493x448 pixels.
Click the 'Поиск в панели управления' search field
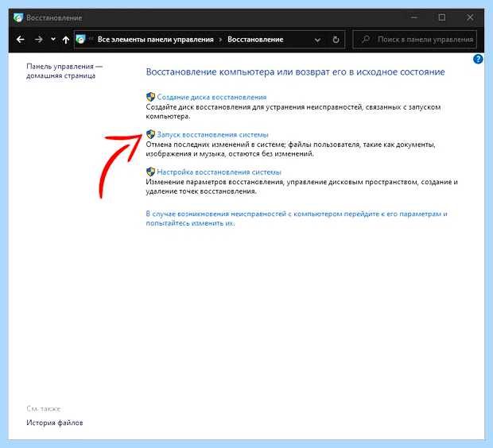pyautogui.click(x=415, y=40)
